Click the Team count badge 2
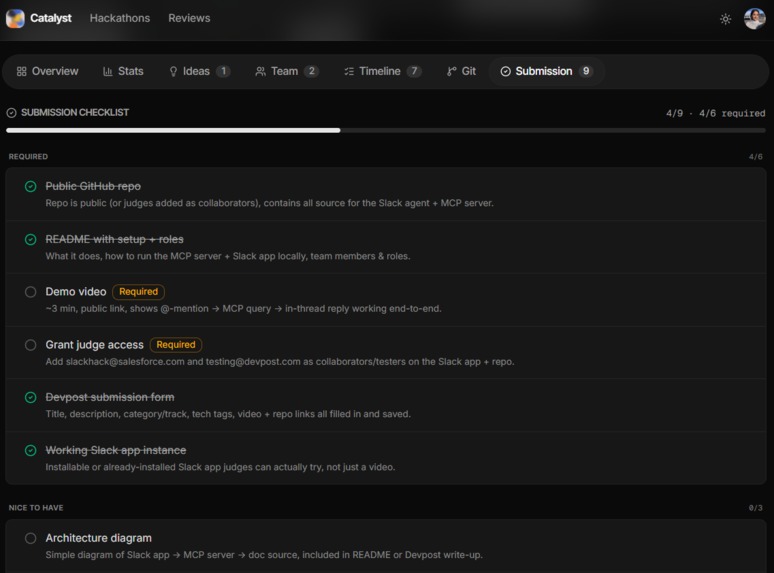This screenshot has height=573, width=774. [311, 72]
